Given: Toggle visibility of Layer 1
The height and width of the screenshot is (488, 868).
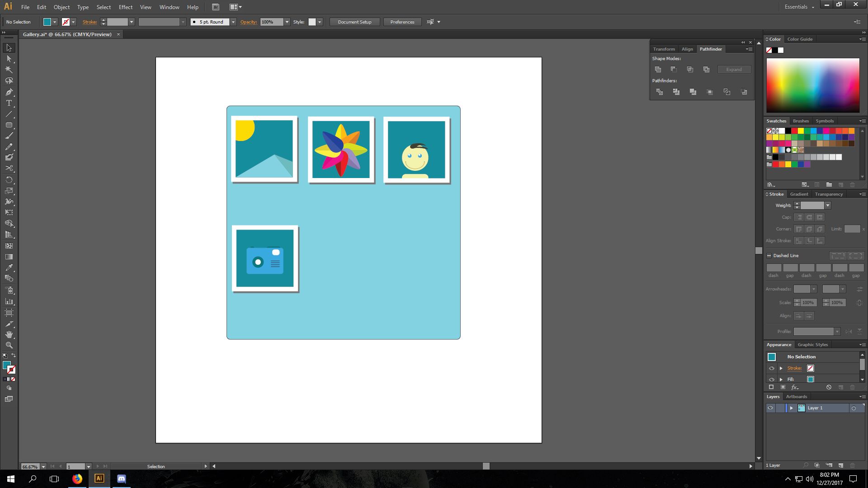Looking at the screenshot, I should pyautogui.click(x=770, y=408).
